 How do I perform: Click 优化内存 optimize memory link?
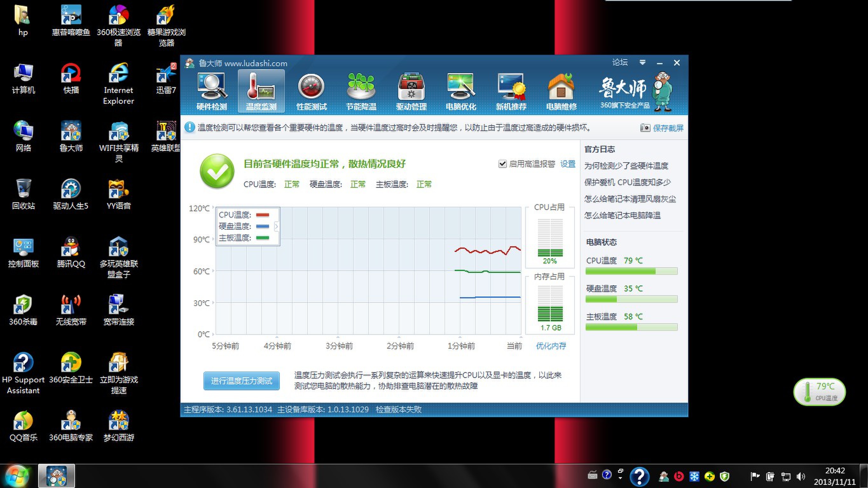click(x=551, y=346)
